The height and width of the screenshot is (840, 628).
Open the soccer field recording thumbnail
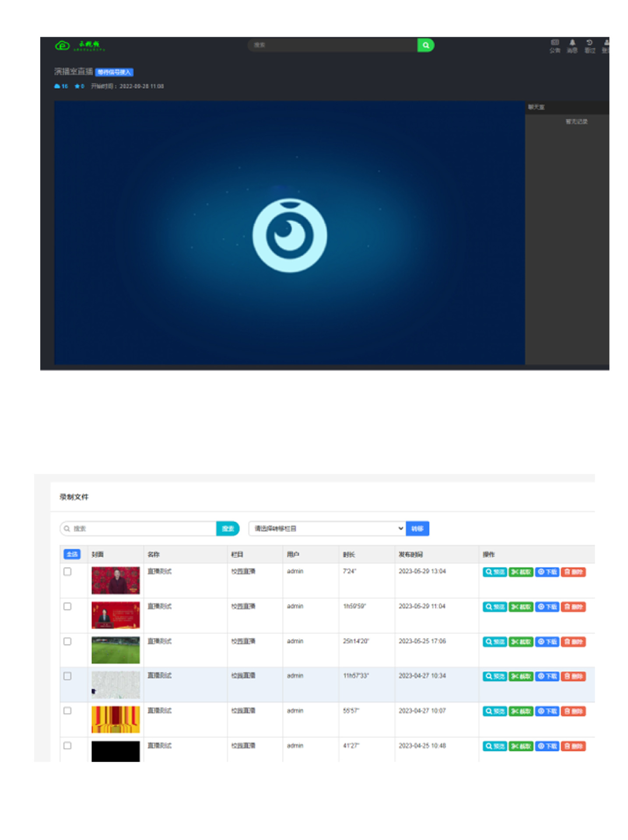[116, 650]
